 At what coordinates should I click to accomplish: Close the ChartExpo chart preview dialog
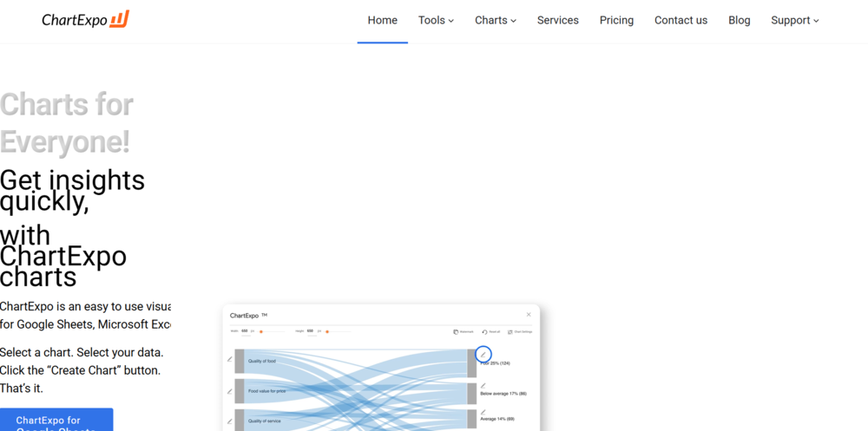tap(529, 314)
